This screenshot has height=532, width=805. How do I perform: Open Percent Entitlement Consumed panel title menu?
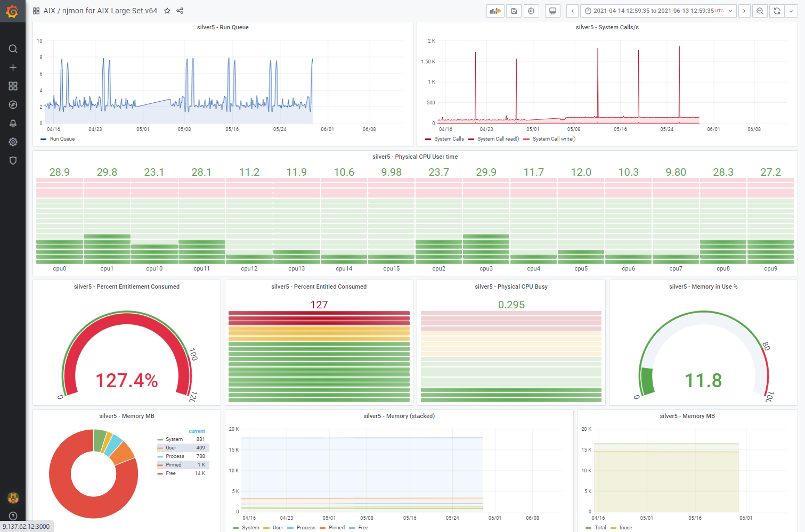127,287
